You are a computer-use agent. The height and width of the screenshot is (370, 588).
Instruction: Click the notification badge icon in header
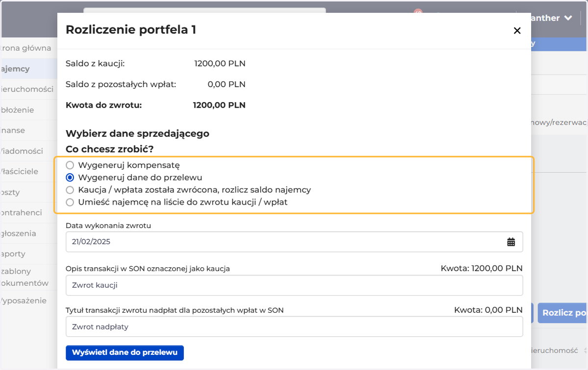(x=417, y=12)
